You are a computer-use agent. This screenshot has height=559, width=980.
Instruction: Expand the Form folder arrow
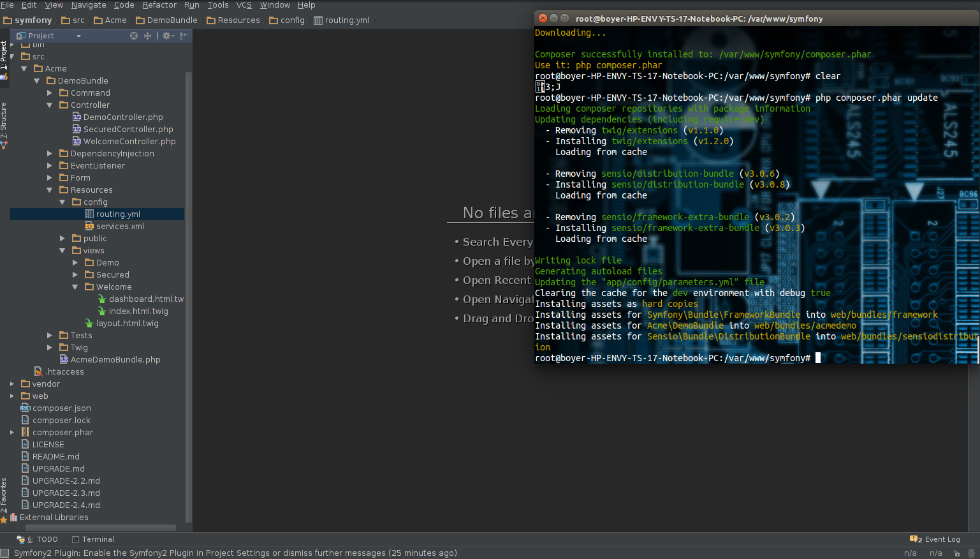tap(50, 178)
